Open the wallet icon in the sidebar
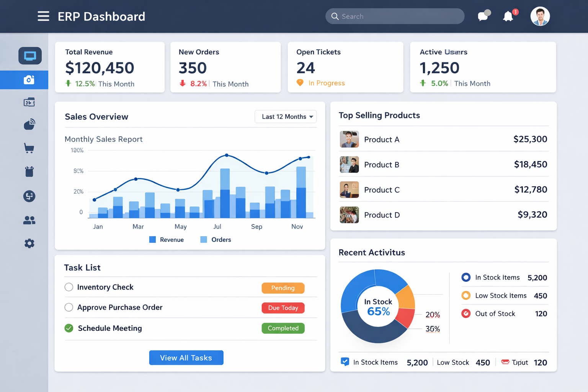588x392 pixels. coord(30,102)
